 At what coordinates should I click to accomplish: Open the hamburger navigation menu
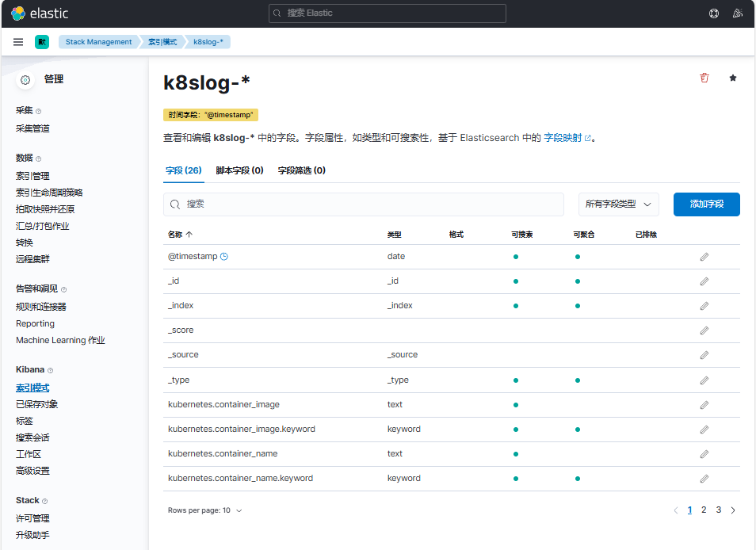[x=18, y=42]
